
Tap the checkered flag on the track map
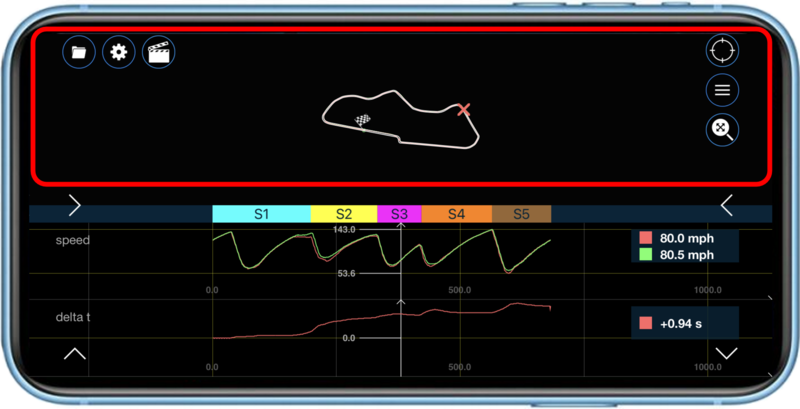[363, 120]
